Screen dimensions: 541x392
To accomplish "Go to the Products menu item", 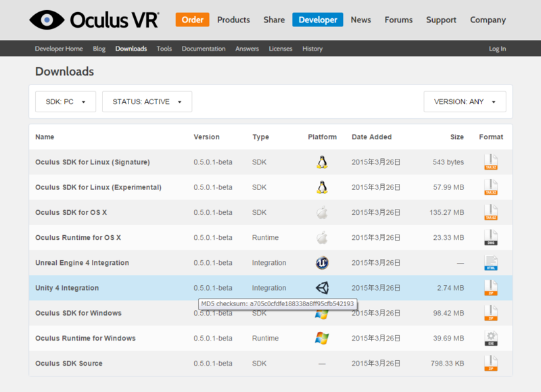I will click(233, 20).
